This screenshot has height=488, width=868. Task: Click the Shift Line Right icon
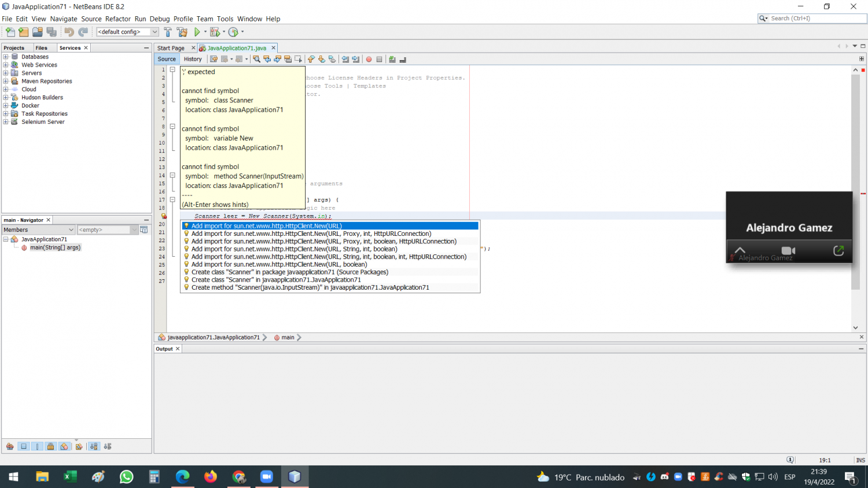(356, 59)
